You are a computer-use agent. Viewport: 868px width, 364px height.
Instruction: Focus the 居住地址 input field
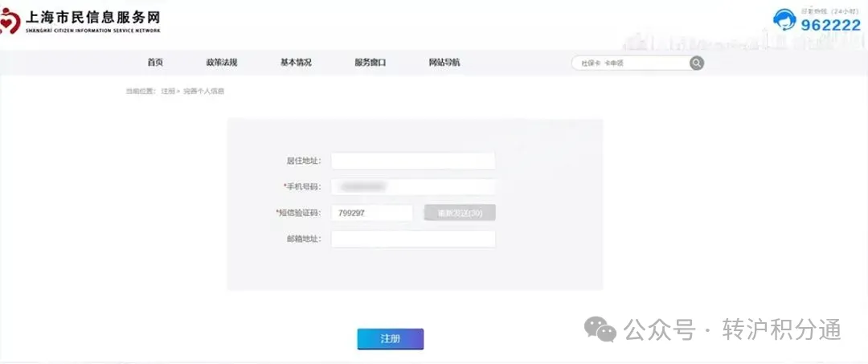(x=413, y=161)
